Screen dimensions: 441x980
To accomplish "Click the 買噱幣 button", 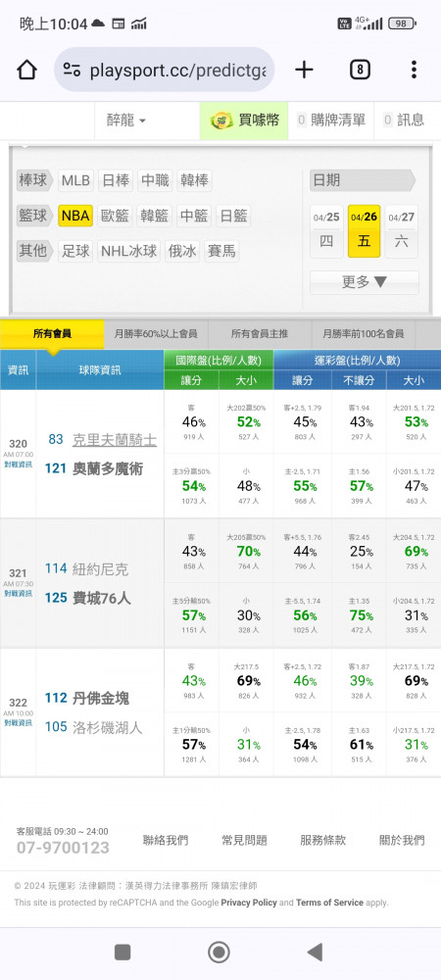I will point(244,120).
